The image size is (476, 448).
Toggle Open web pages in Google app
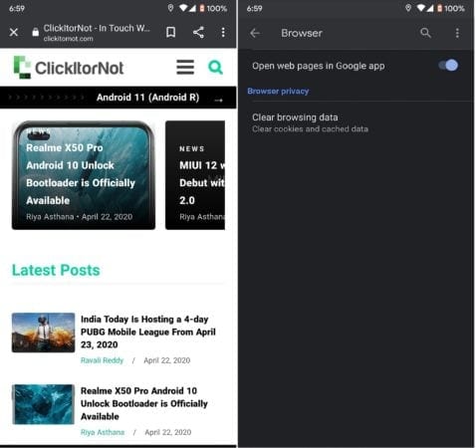point(448,66)
